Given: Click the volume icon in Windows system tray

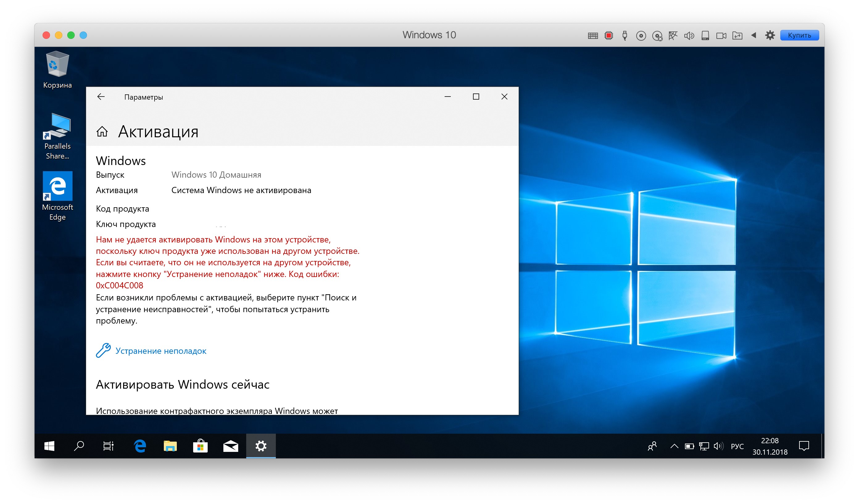Looking at the screenshot, I should pos(719,446).
